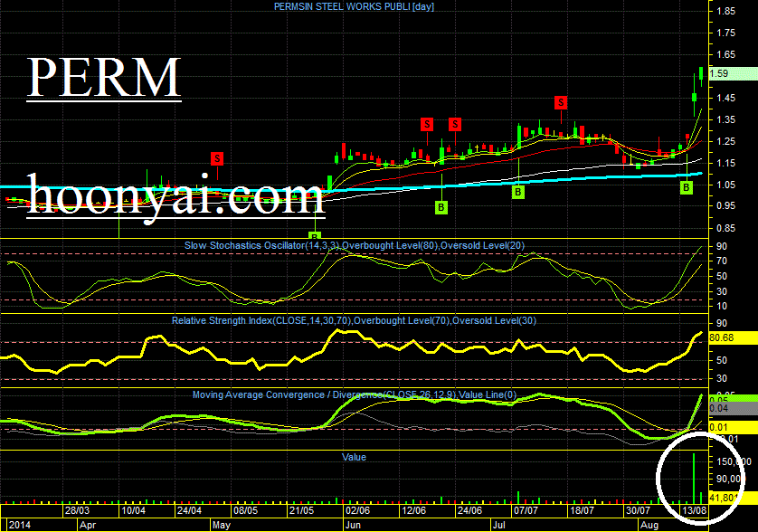Click the Jun month label

click(x=354, y=526)
